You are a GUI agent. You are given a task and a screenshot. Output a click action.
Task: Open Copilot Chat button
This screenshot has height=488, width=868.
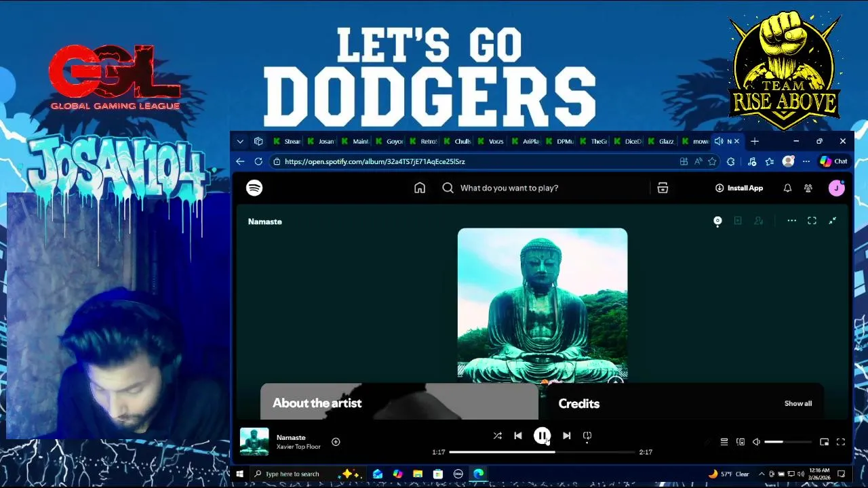tap(834, 161)
